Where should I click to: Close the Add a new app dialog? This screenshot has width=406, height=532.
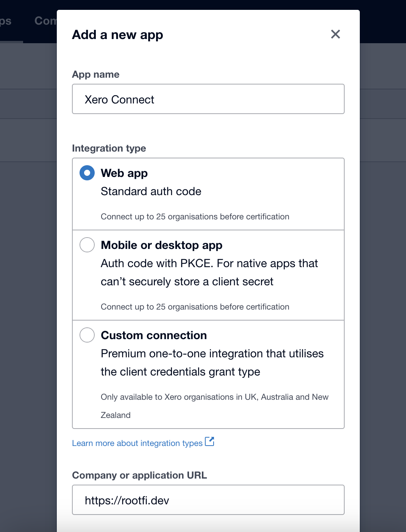336,34
